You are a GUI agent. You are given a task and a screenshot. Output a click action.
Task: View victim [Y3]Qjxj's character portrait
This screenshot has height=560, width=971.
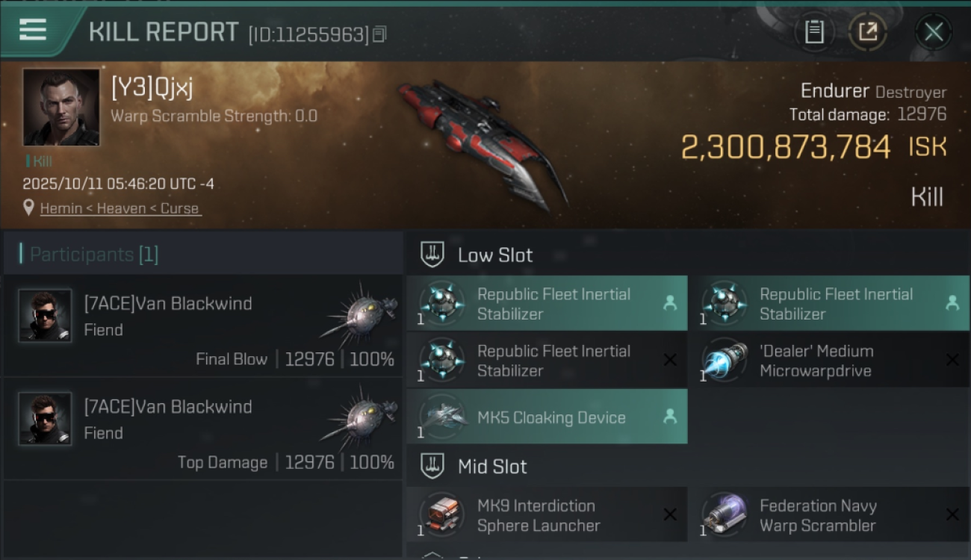(61, 108)
